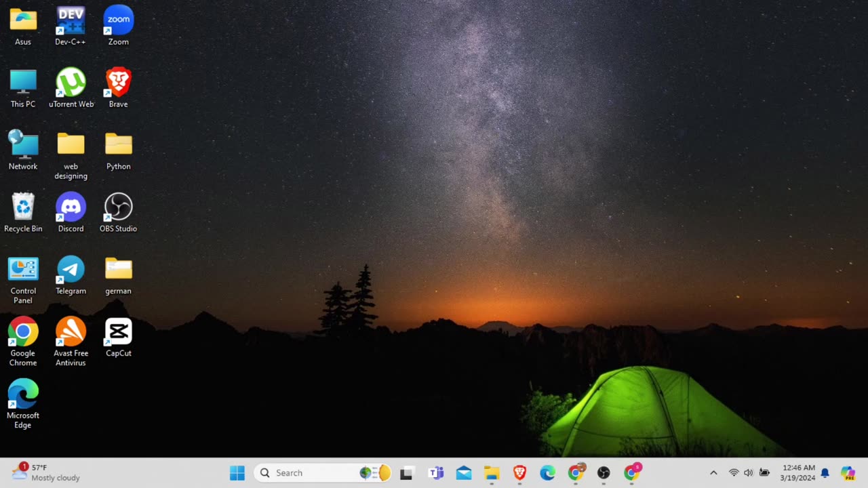Image resolution: width=868 pixels, height=488 pixels.
Task: Expand the hidden system tray icons
Action: [713, 473]
